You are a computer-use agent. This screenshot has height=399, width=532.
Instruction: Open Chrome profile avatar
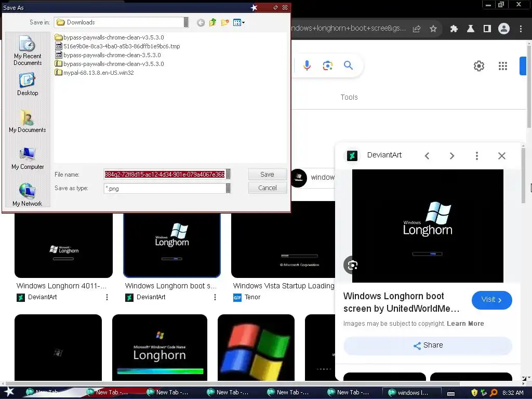point(504,29)
